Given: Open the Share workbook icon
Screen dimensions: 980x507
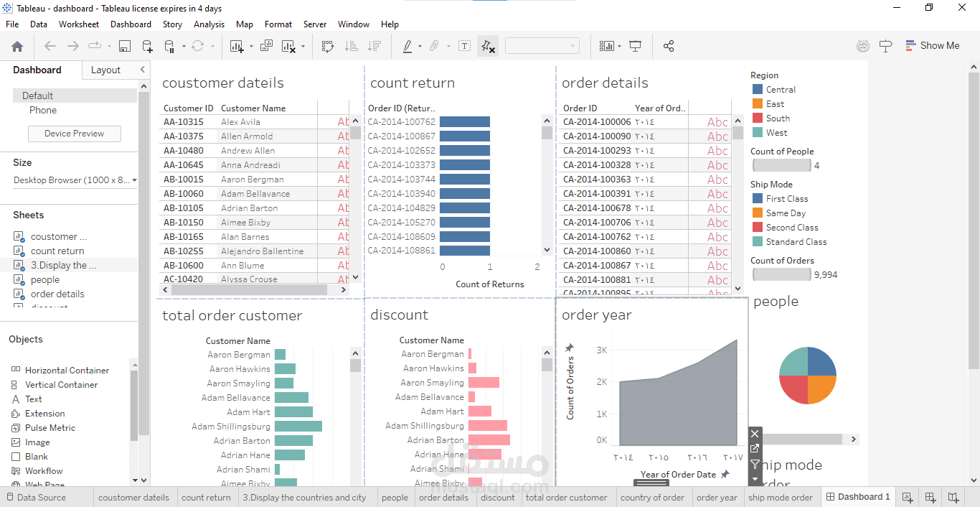Looking at the screenshot, I should [x=669, y=46].
